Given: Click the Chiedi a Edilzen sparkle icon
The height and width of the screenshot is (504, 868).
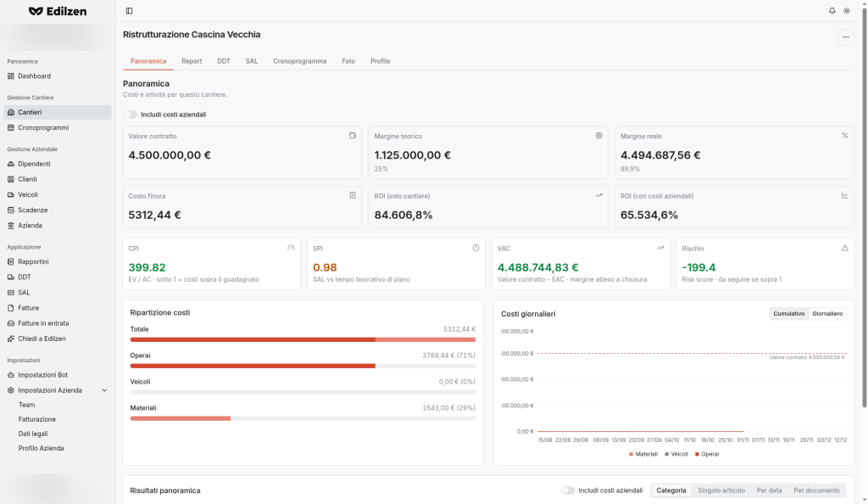Looking at the screenshot, I should [11, 339].
